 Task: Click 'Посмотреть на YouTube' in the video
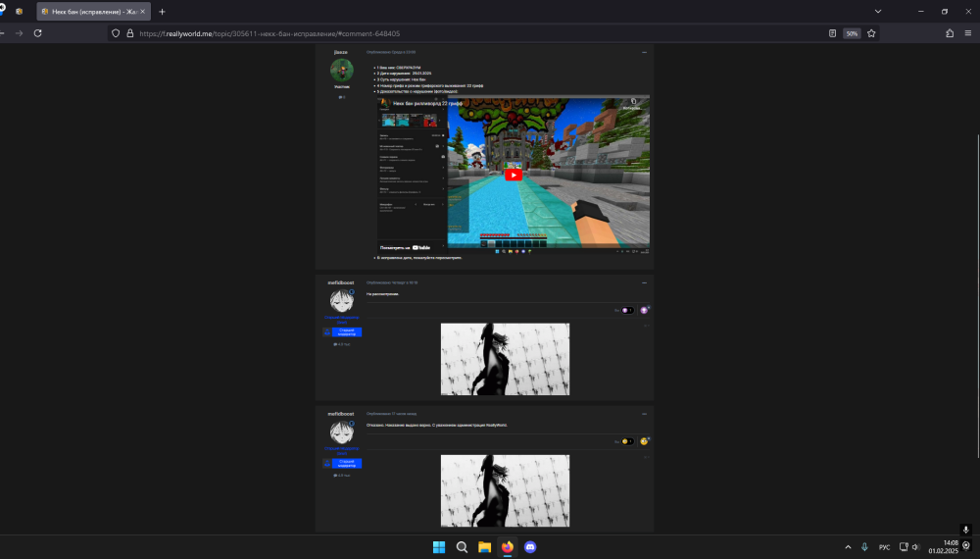point(405,247)
